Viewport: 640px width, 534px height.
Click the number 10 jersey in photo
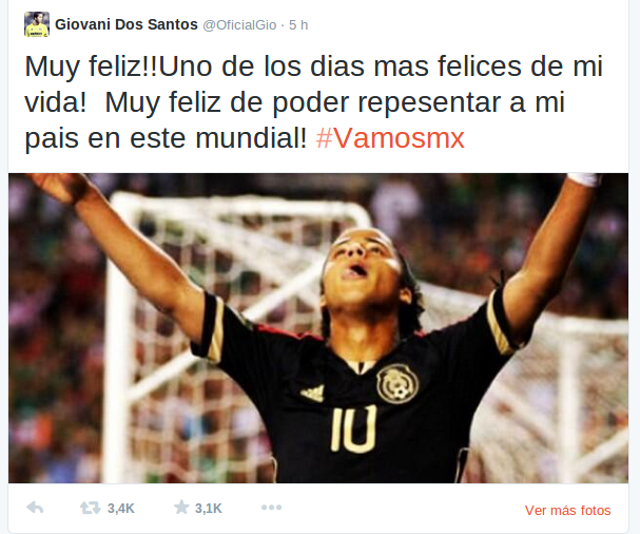(354, 429)
